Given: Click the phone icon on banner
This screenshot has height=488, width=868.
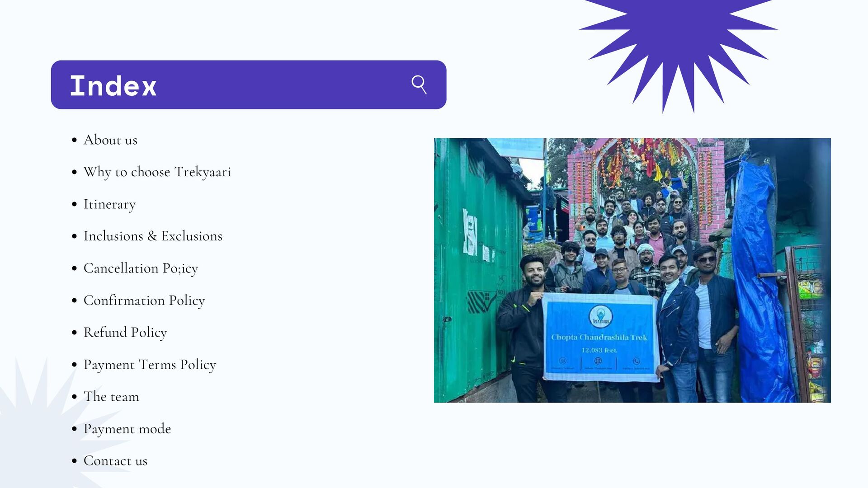Looking at the screenshot, I should point(636,361).
